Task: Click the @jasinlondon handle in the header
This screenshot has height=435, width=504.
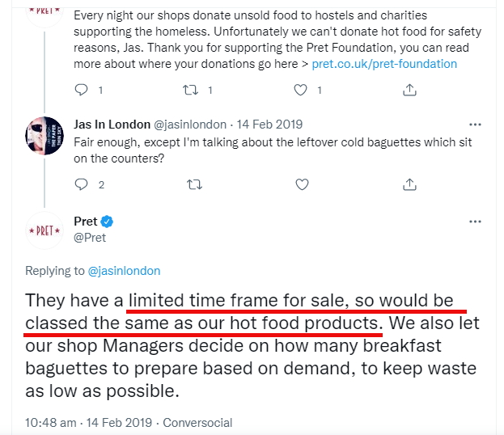Action: coord(191,125)
